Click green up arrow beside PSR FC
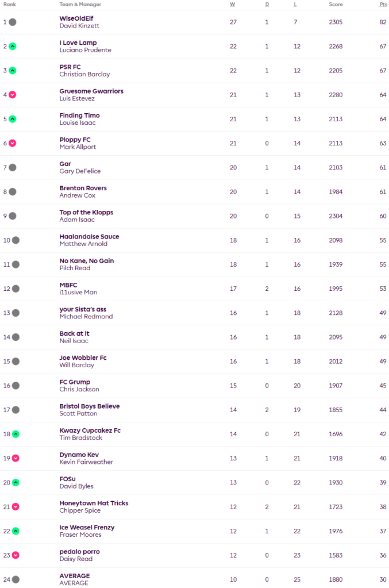The height and width of the screenshot is (588, 389). tap(13, 71)
